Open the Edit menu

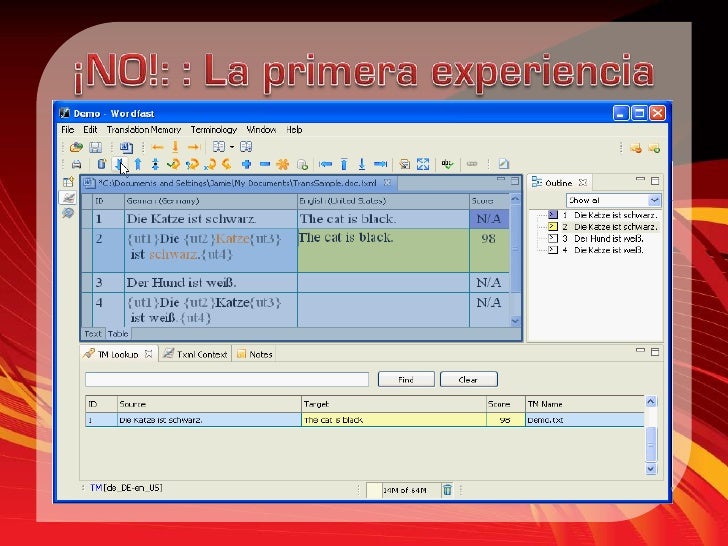[90, 130]
